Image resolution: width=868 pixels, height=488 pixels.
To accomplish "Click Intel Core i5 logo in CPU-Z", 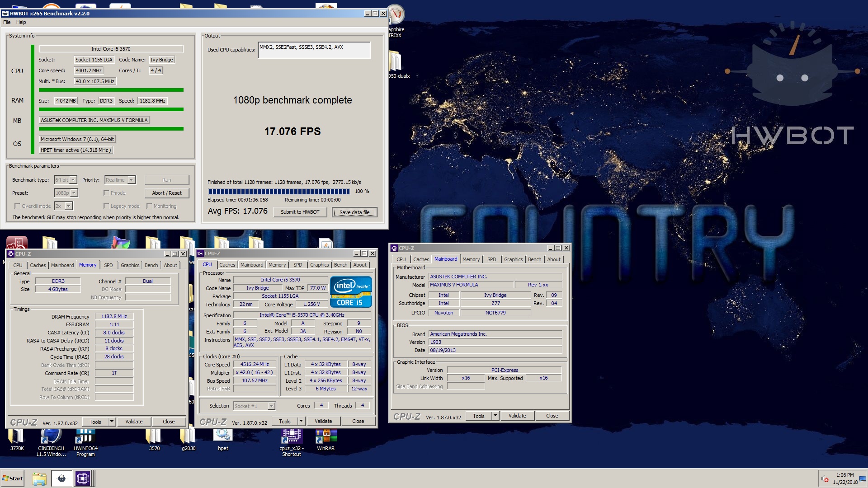I will point(351,292).
